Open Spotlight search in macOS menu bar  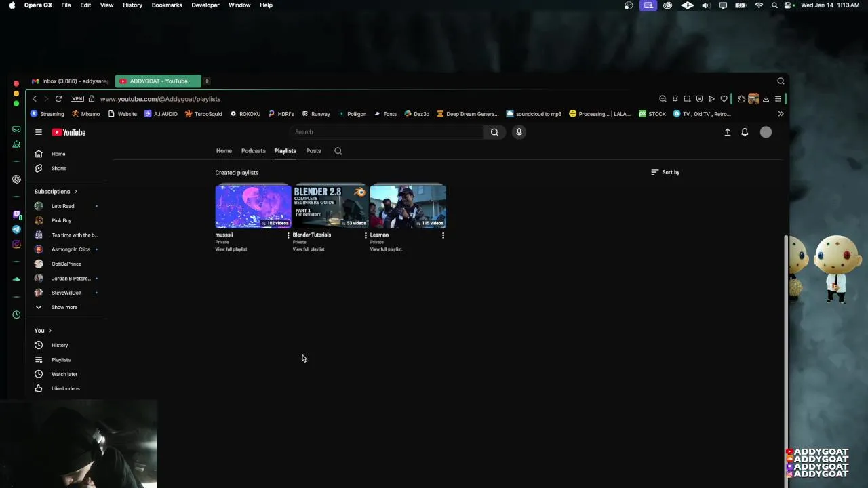coord(774,5)
